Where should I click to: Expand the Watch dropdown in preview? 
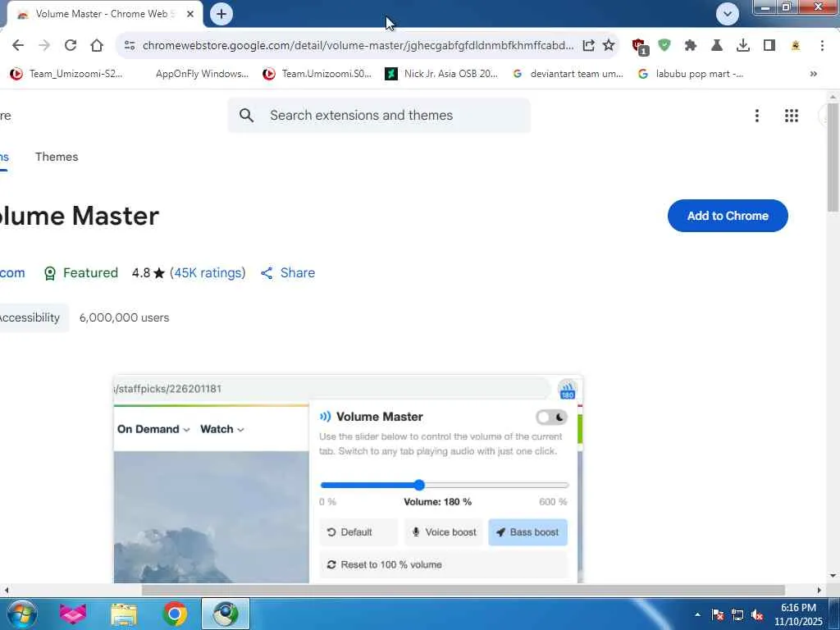(221, 429)
